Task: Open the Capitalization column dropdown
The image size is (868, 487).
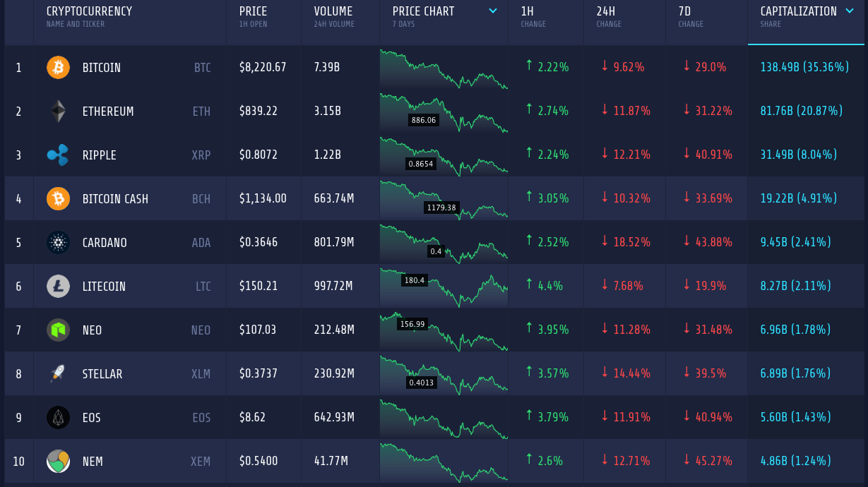Action: tap(850, 11)
